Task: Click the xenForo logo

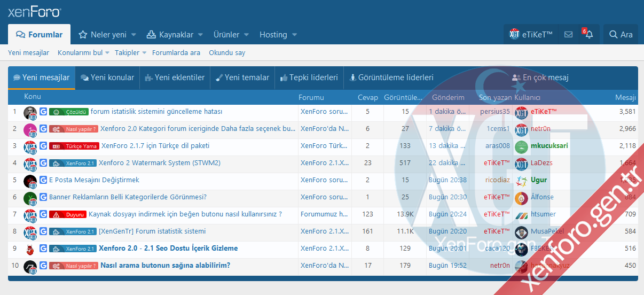Action: click(x=35, y=12)
